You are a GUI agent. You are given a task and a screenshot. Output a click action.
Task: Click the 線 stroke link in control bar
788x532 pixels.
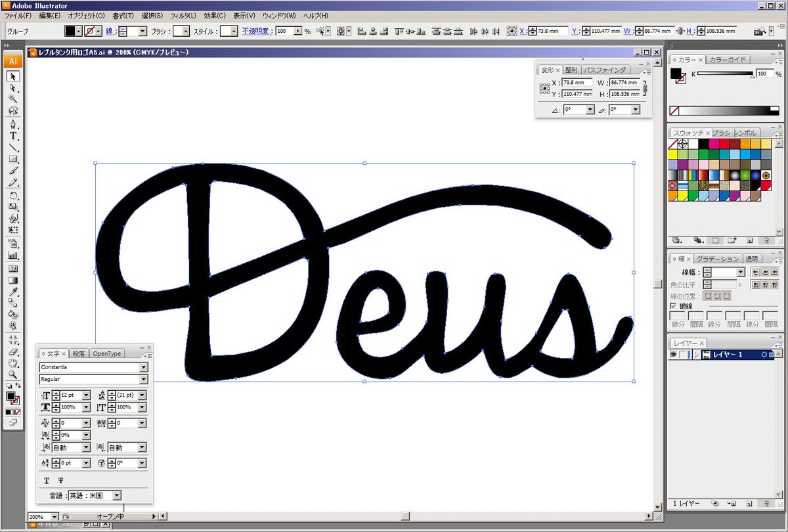point(112,31)
